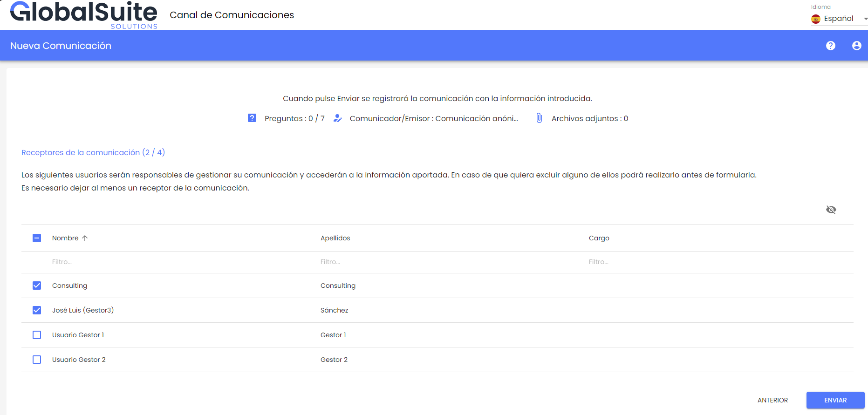868x415 pixels.
Task: Focus the Nombre filter input field
Action: click(182, 262)
